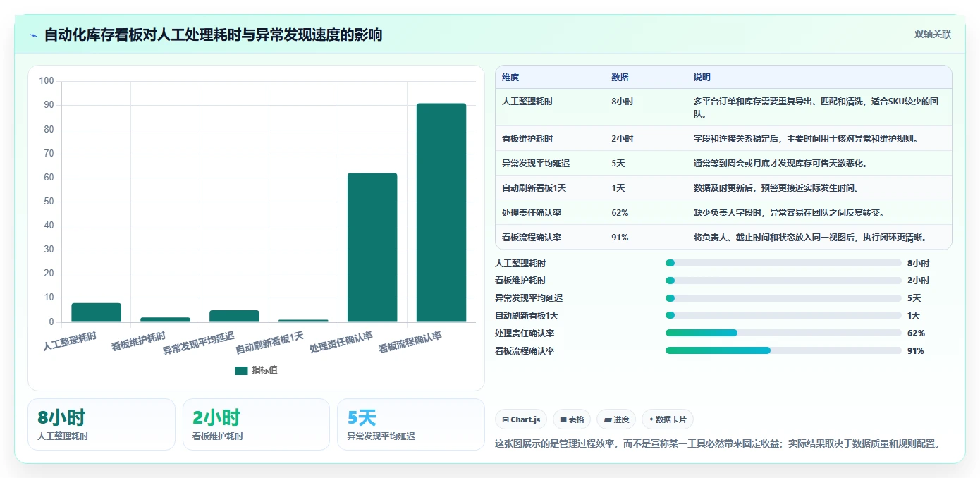Click description 缺少负责人字段时 in table

pyautogui.click(x=789, y=213)
